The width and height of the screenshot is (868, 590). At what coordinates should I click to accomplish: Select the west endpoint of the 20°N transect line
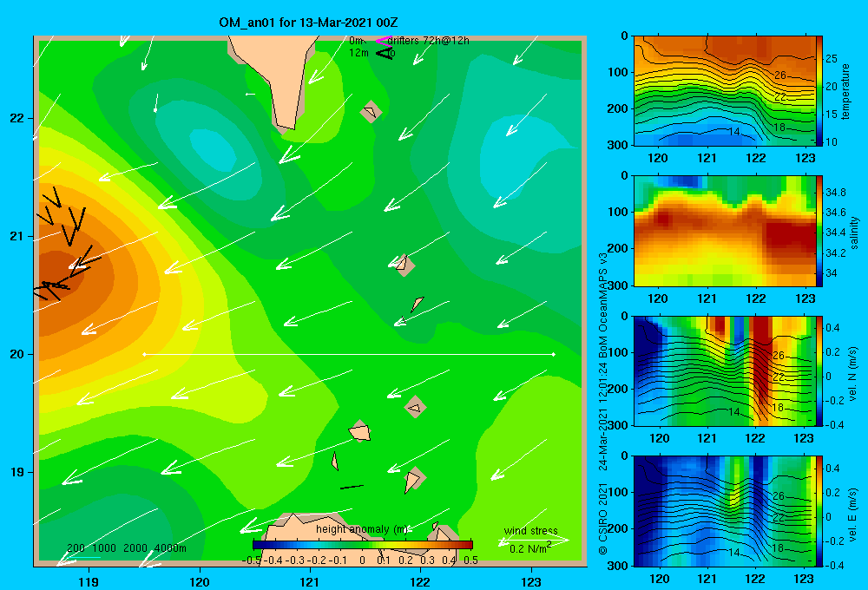click(x=144, y=354)
